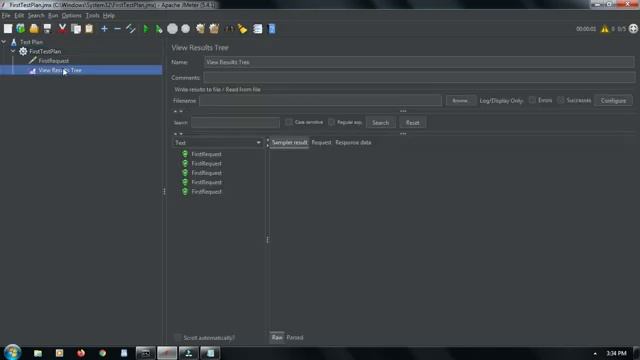The height and width of the screenshot is (360, 640).
Task: Toggle Scroll automatically checkbox
Action: pos(178,337)
